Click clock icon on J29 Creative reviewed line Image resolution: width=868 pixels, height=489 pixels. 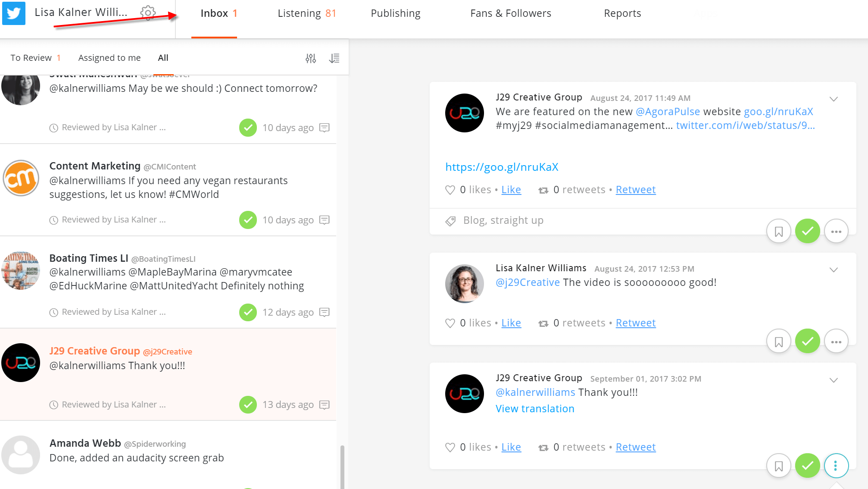[54, 404]
